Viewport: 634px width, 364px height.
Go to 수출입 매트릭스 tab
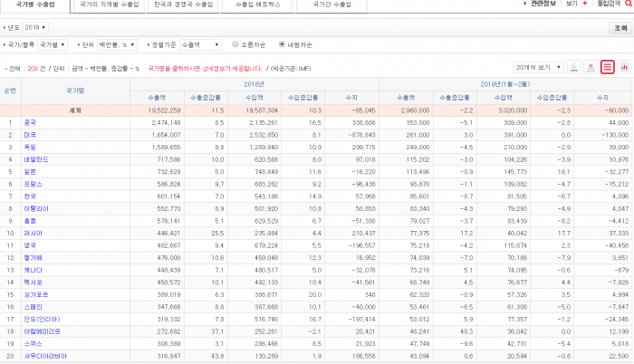257,5
